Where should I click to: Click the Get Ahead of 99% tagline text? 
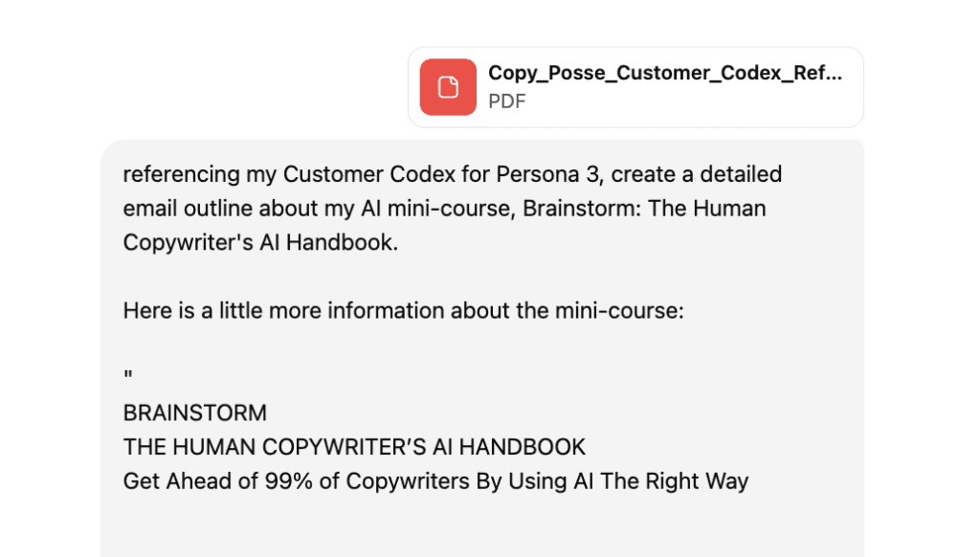pos(434,481)
